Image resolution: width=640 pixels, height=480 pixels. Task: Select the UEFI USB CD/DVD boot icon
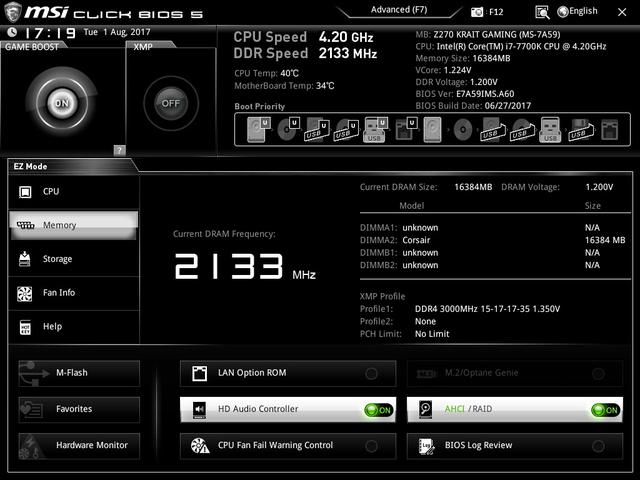tap(346, 130)
